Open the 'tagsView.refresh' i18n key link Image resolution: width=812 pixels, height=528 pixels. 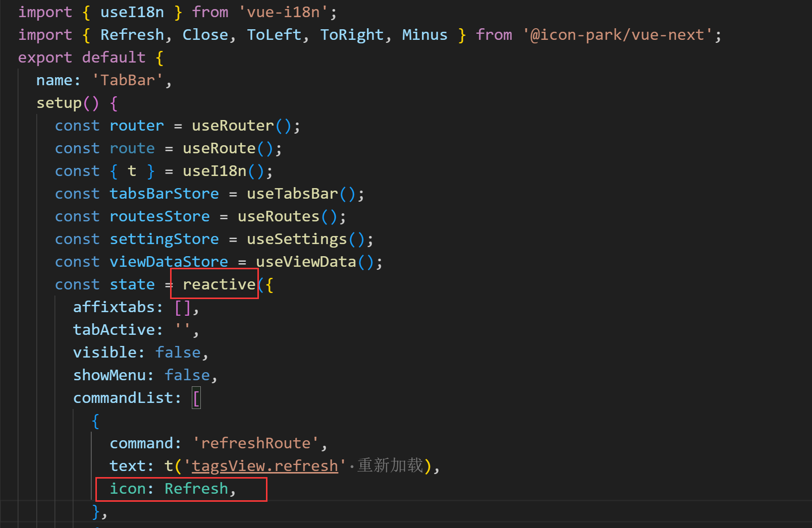pos(264,466)
